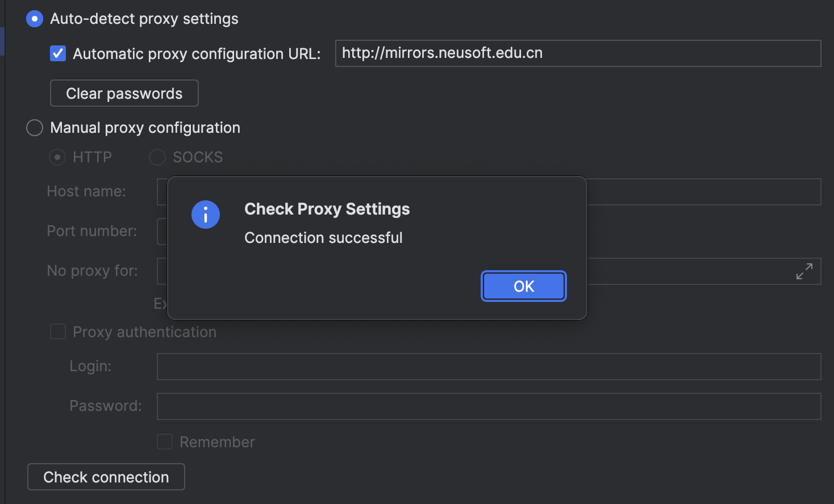Click into the No proxy for field
This screenshot has width=834, height=504.
[687, 271]
